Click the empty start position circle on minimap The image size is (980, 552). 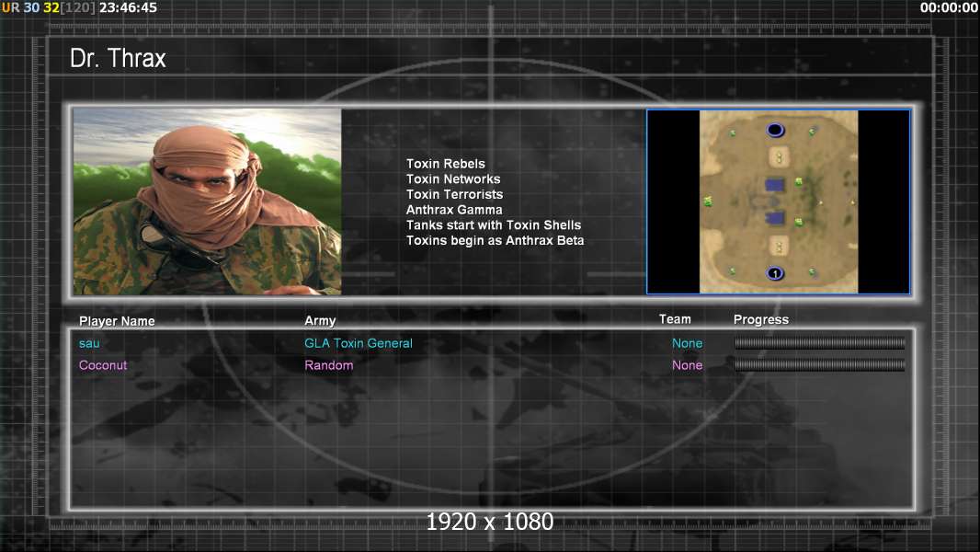[775, 130]
